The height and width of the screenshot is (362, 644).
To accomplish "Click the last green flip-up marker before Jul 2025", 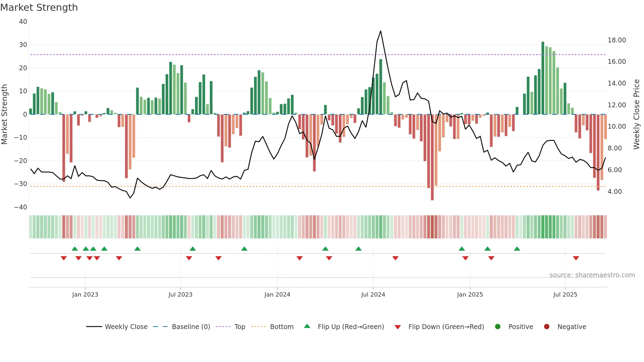I will coord(517,249).
